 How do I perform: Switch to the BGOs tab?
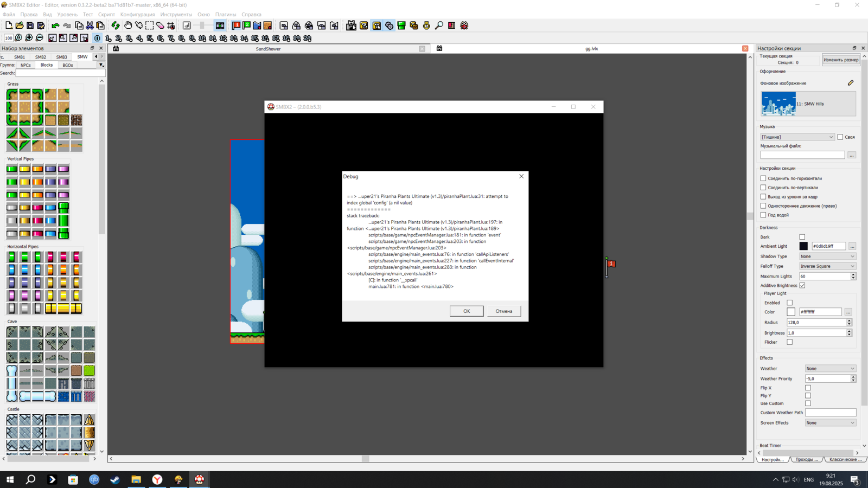pos(68,65)
